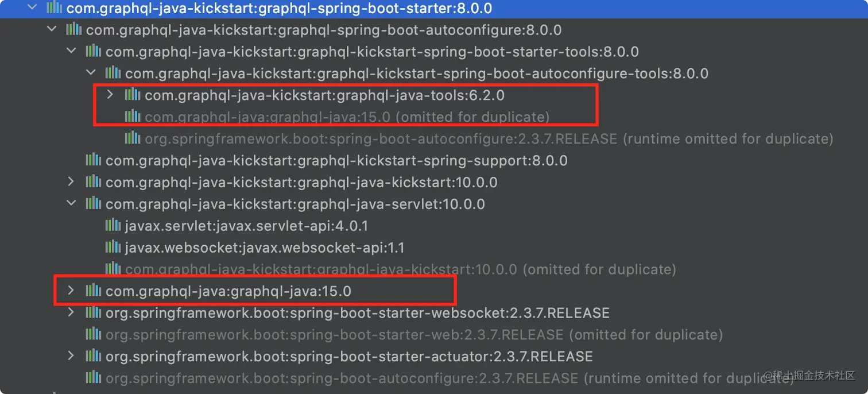Viewport: 868px width, 394px height.
Task: Expand the spring-boot-starter-actuator node
Action: 71,356
